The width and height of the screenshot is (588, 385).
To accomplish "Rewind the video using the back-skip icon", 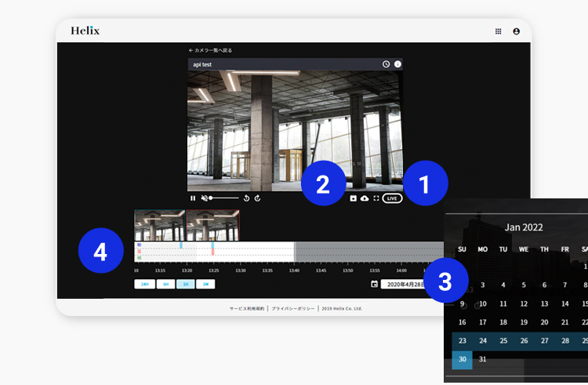I will [x=246, y=198].
